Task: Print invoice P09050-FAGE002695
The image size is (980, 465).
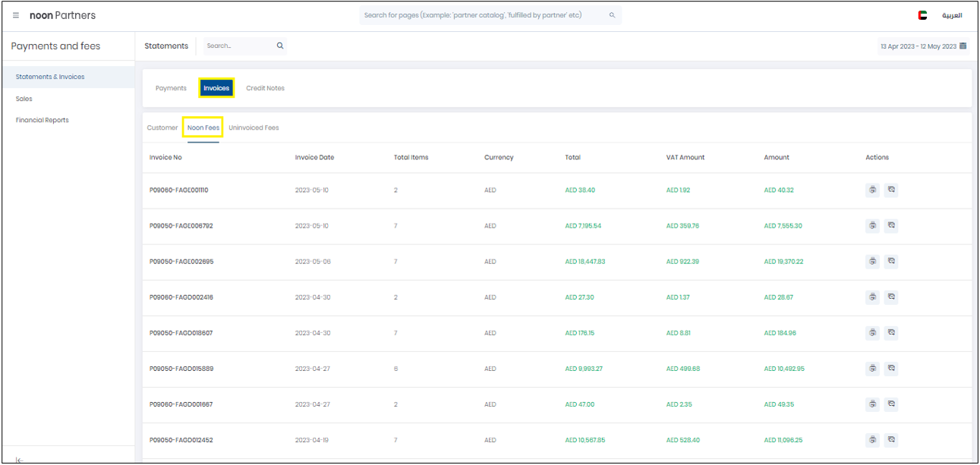Action: [x=873, y=262]
